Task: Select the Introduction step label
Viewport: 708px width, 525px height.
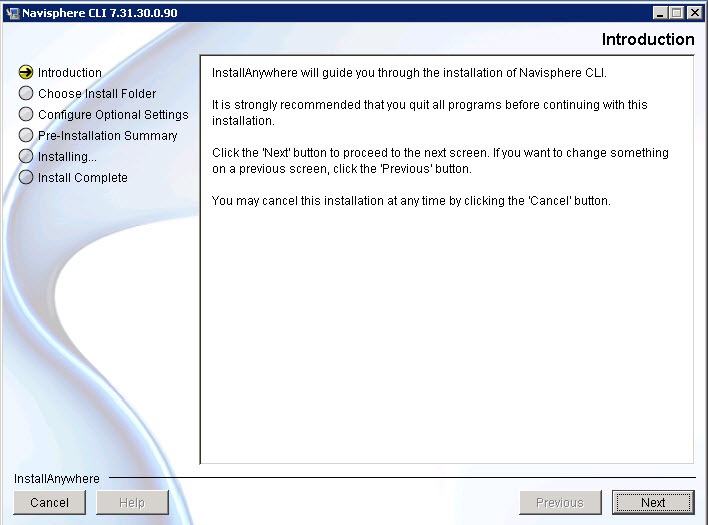Action: click(70, 73)
